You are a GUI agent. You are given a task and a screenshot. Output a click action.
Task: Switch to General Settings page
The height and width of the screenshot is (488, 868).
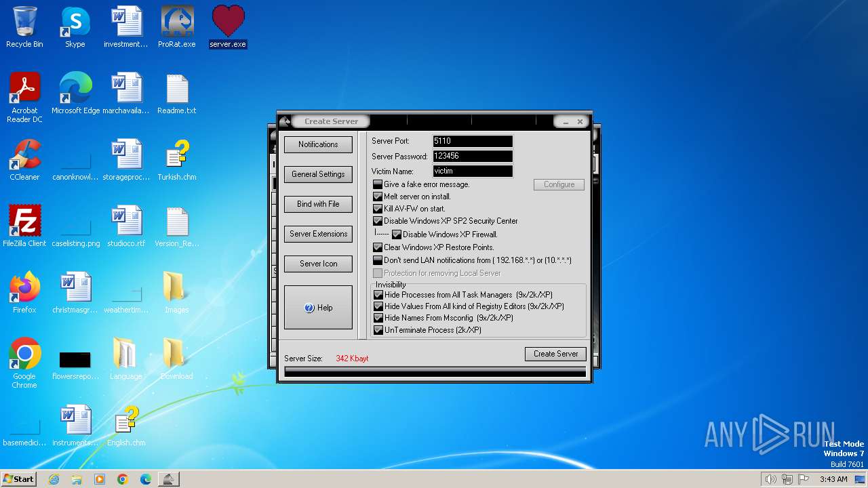click(x=318, y=174)
